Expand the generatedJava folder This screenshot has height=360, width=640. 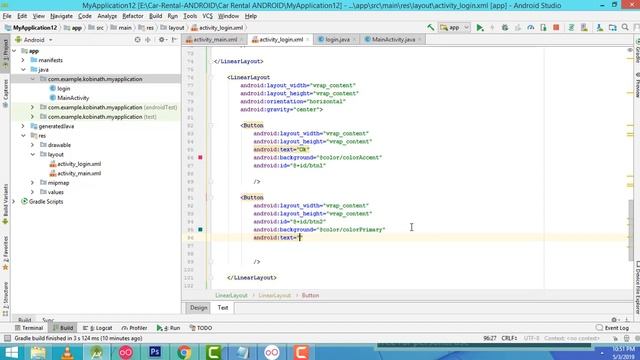click(x=23, y=126)
